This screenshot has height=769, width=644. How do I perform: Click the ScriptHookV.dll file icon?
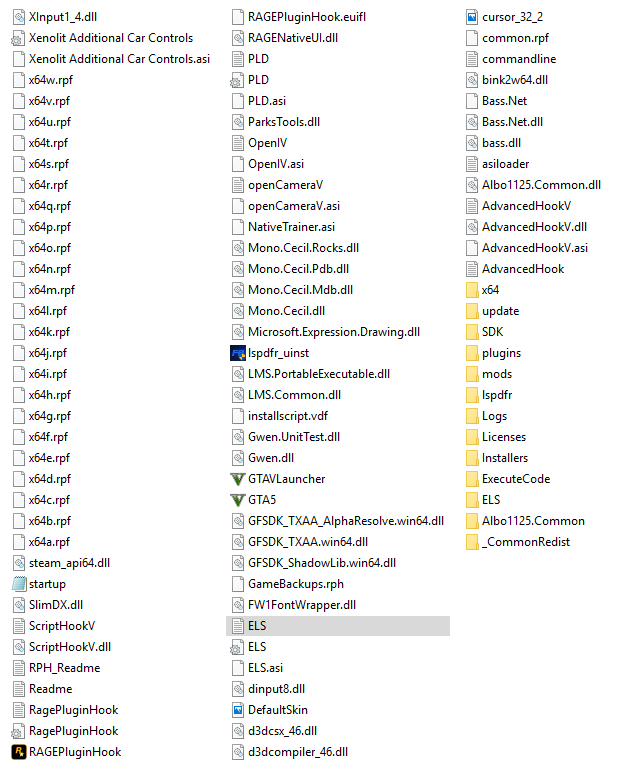click(19, 647)
